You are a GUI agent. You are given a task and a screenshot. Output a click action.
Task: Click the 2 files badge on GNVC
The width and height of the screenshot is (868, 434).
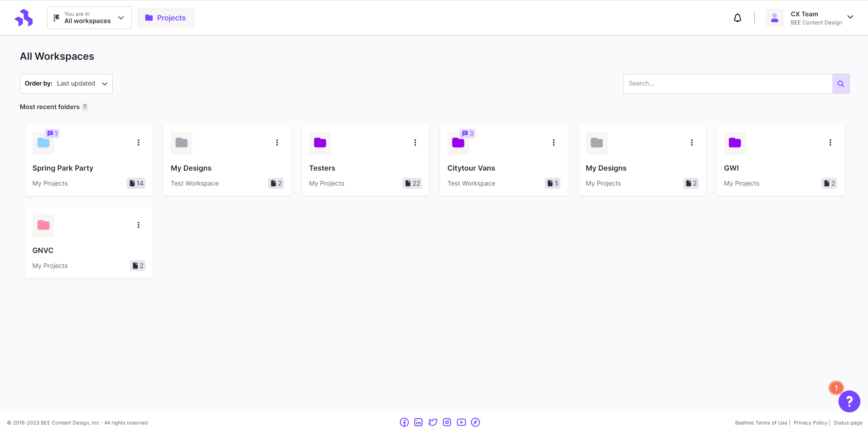(x=138, y=266)
